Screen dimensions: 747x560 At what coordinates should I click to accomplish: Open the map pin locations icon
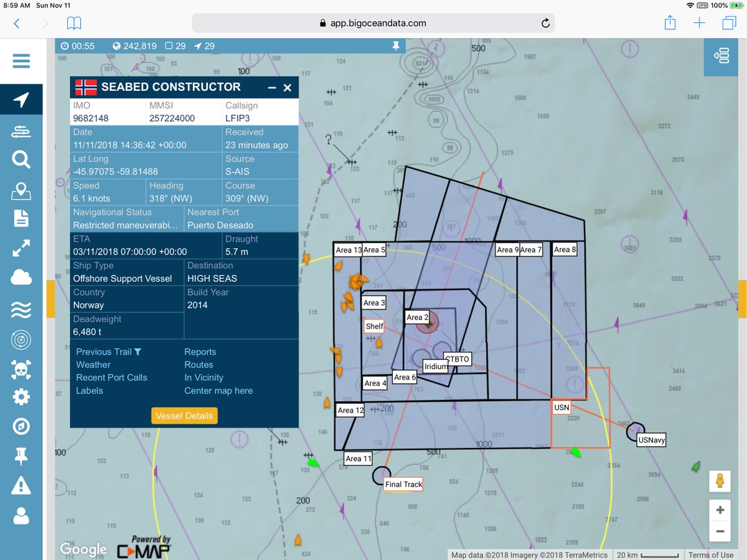point(21,191)
